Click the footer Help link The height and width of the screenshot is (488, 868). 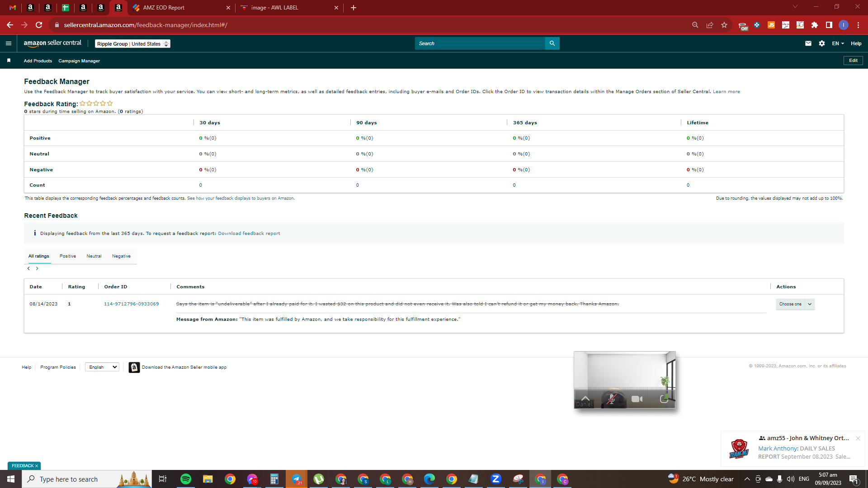(x=27, y=367)
